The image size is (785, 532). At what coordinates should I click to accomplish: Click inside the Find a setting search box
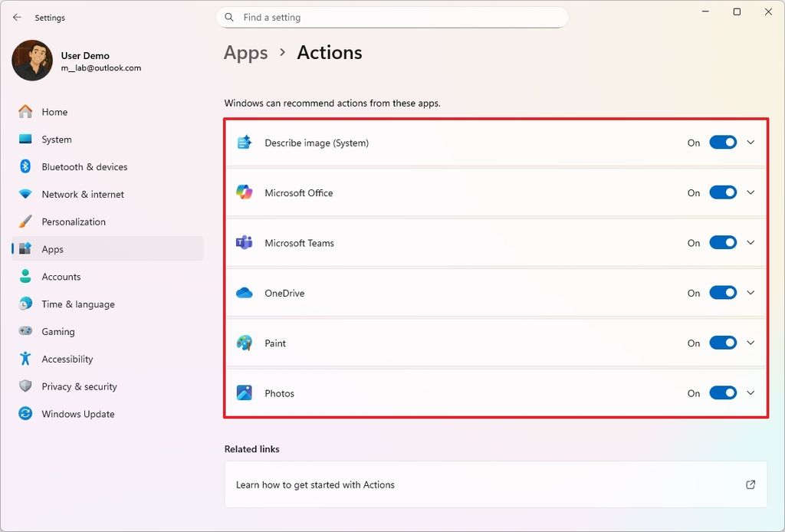tap(392, 17)
